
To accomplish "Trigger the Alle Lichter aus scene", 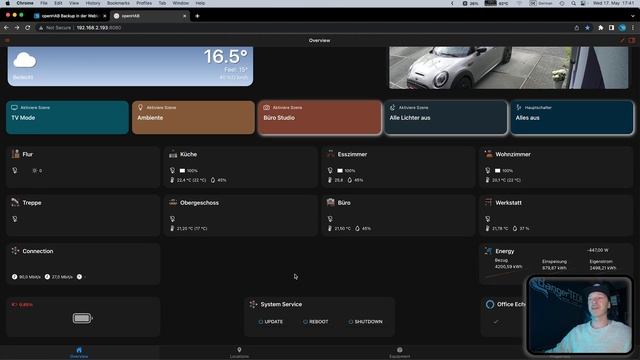I will point(446,117).
